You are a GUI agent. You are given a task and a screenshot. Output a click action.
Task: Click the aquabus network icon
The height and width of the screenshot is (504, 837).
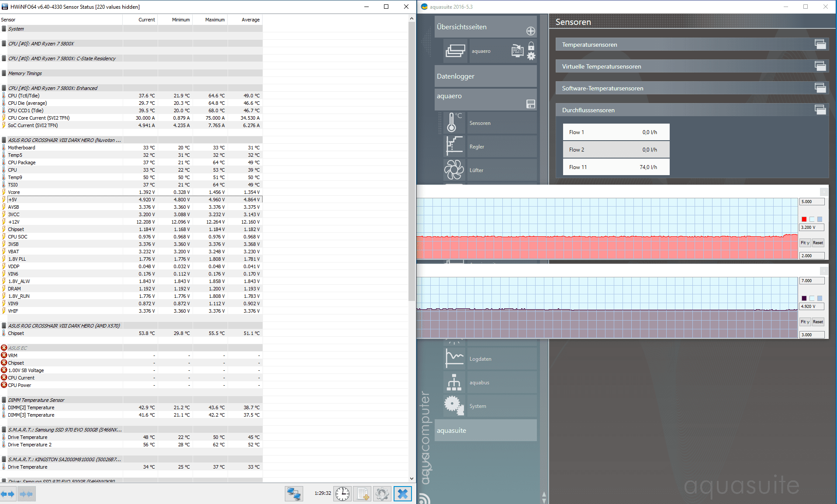coord(454,382)
